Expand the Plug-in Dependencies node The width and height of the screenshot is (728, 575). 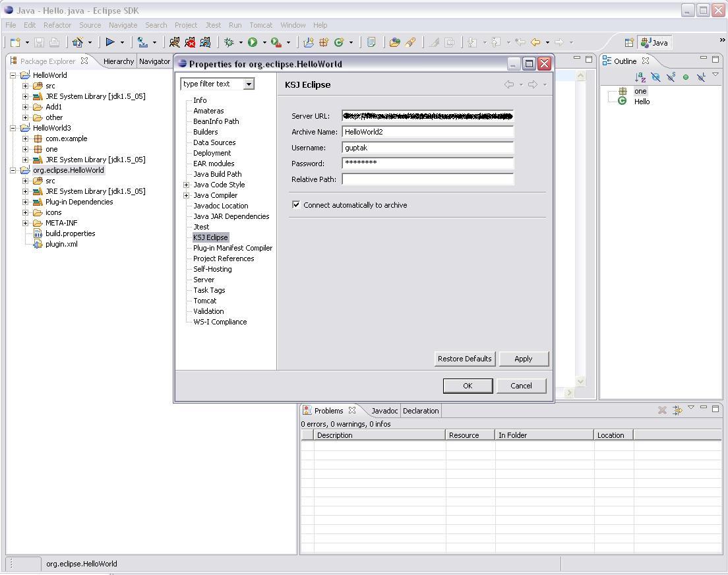pyautogui.click(x=26, y=202)
